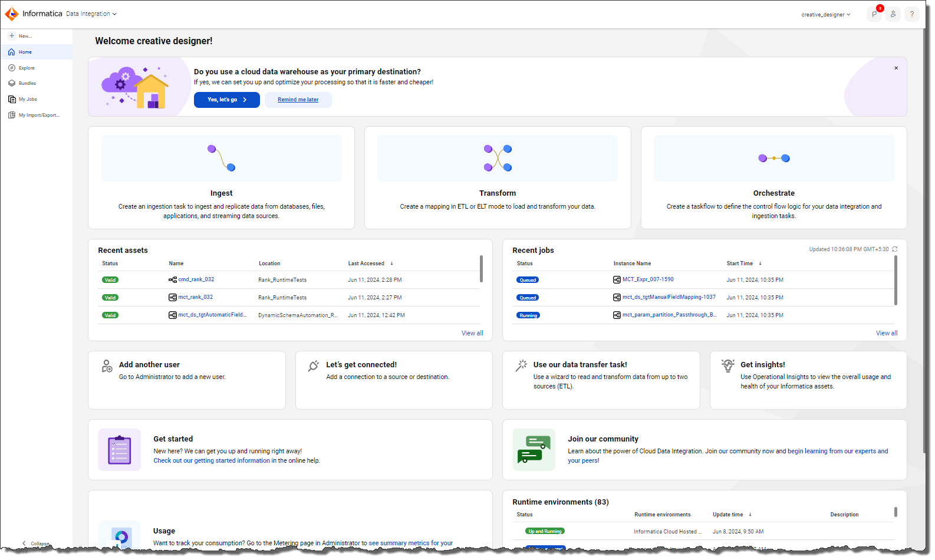Open the mct_param_partition_Passthrough job link

[670, 315]
